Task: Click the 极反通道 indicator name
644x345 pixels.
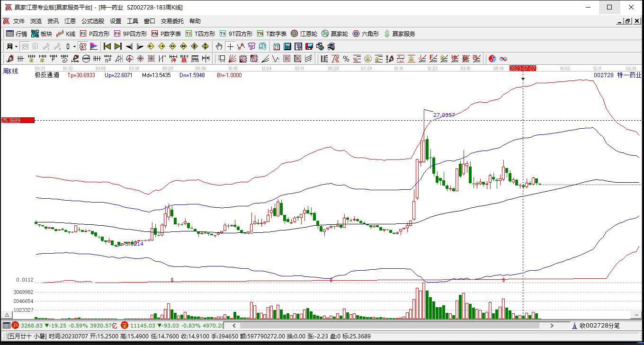Action: [x=47, y=75]
